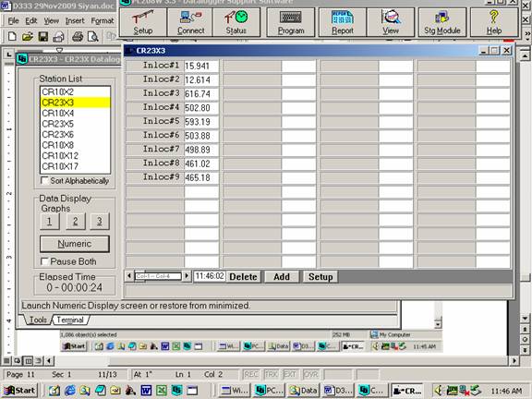Click Internet Explorer quick launch icon
Image resolution: width=532 pixels, height=399 pixels.
(70, 391)
